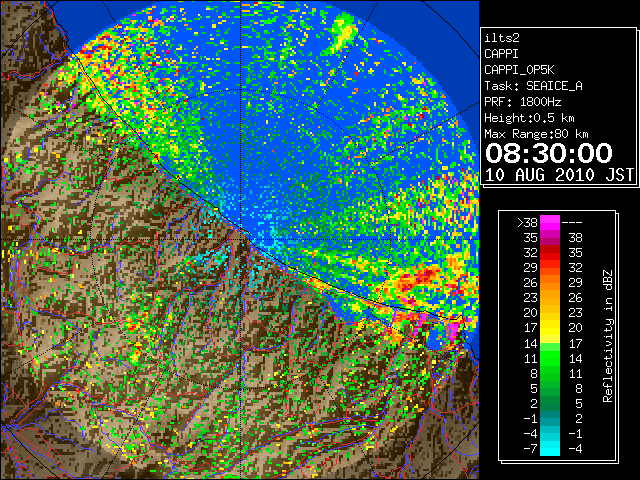Pick the cyan -7 dBZ legend swatch

550,448
